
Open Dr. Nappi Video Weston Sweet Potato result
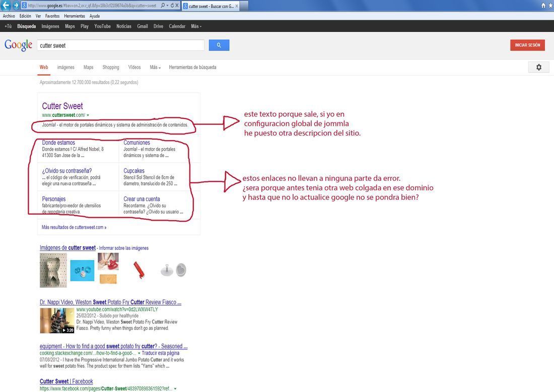coord(110,302)
